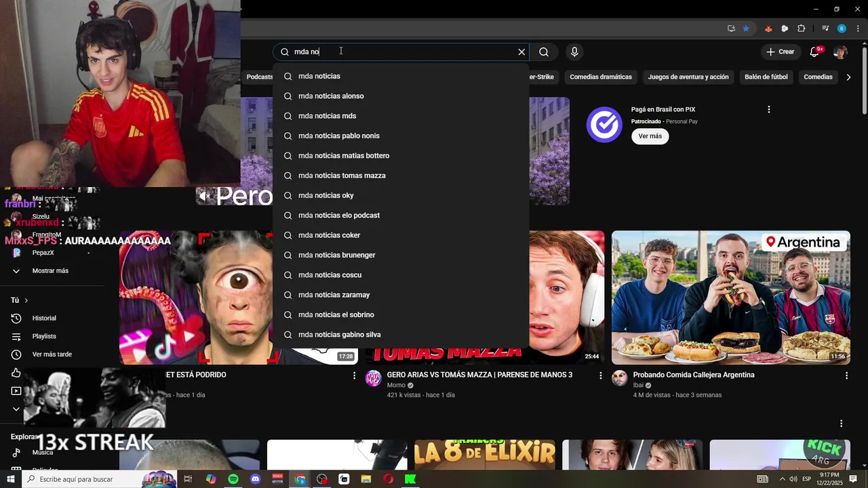Open the Windows Start button

tap(11, 479)
